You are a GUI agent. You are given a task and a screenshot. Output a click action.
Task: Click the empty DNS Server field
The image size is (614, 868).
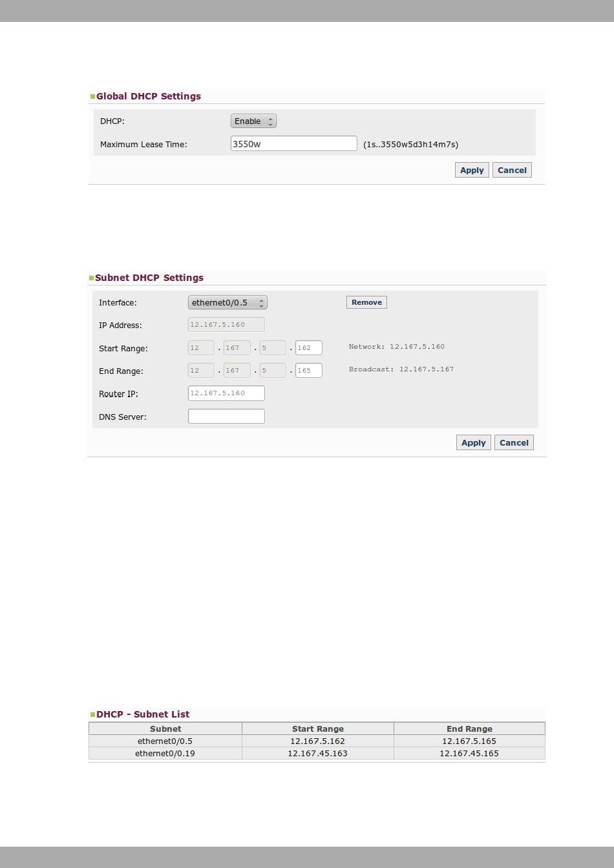226,416
